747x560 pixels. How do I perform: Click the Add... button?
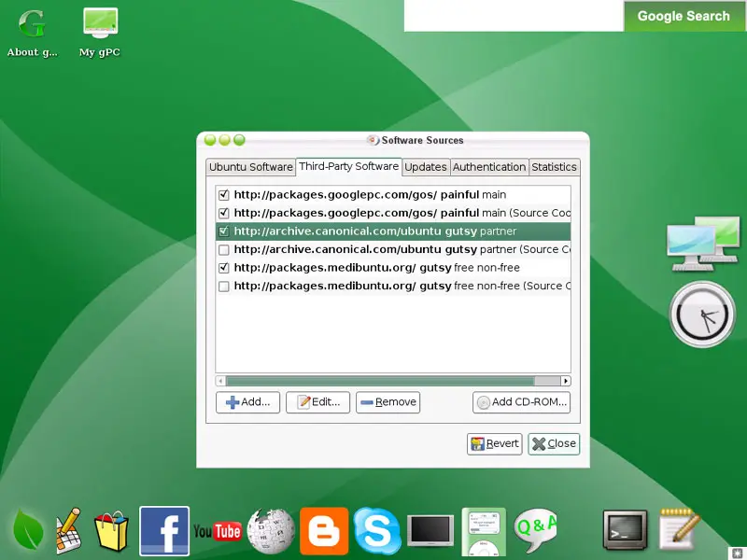point(247,402)
